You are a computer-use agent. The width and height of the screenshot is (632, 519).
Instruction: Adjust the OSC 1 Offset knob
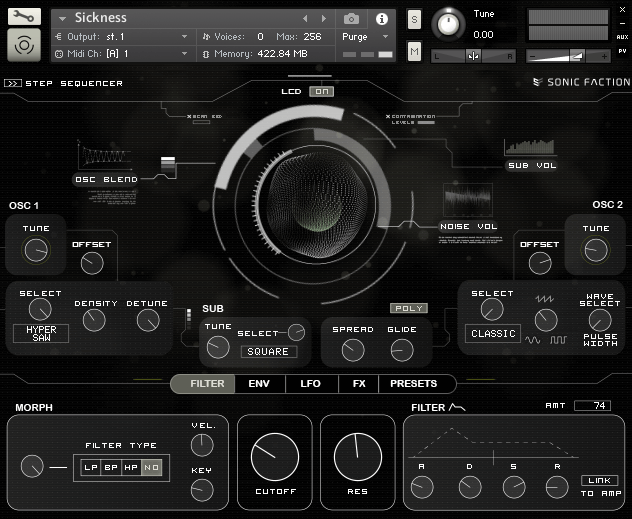click(92, 263)
